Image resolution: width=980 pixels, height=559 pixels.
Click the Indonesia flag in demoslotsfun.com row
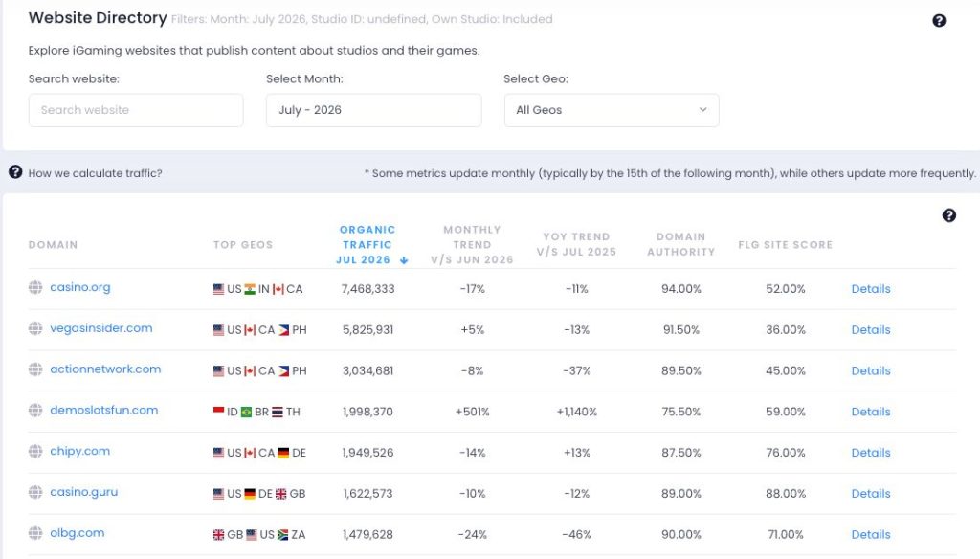(219, 411)
